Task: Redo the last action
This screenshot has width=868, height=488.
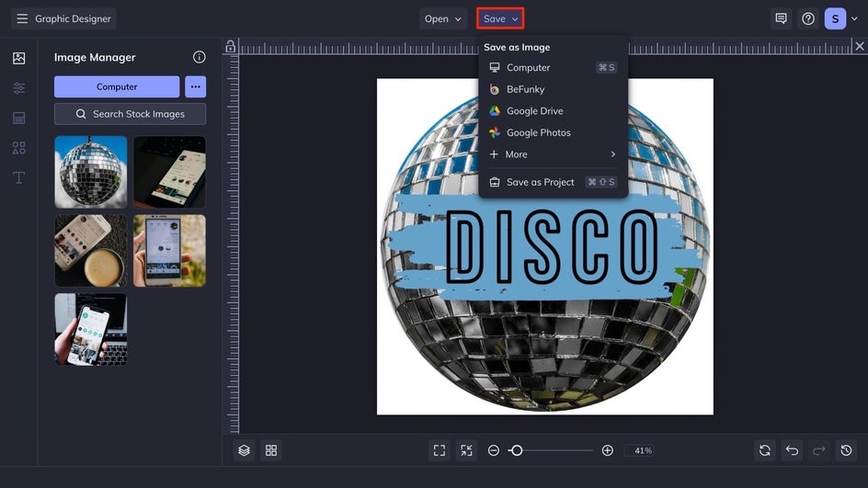Action: 819,450
